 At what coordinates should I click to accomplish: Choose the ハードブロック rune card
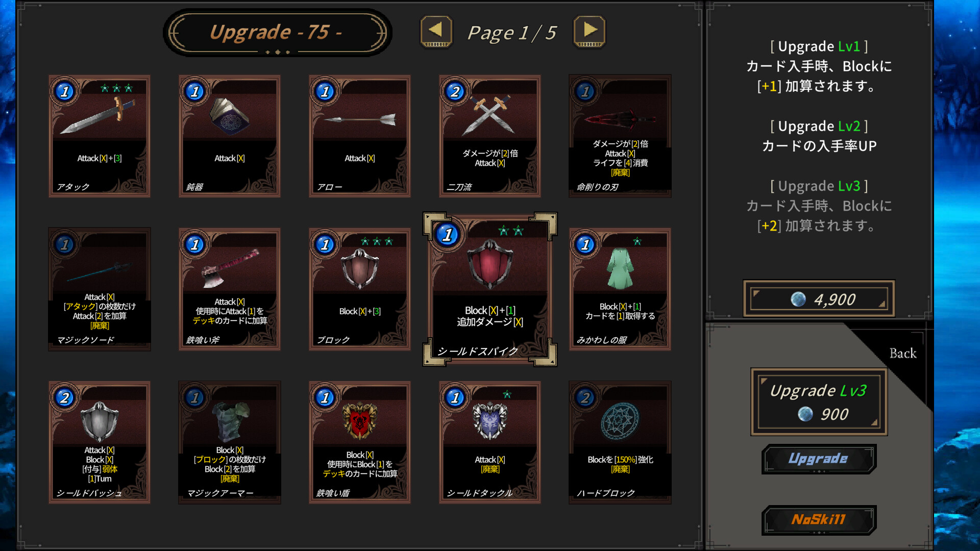620,442
